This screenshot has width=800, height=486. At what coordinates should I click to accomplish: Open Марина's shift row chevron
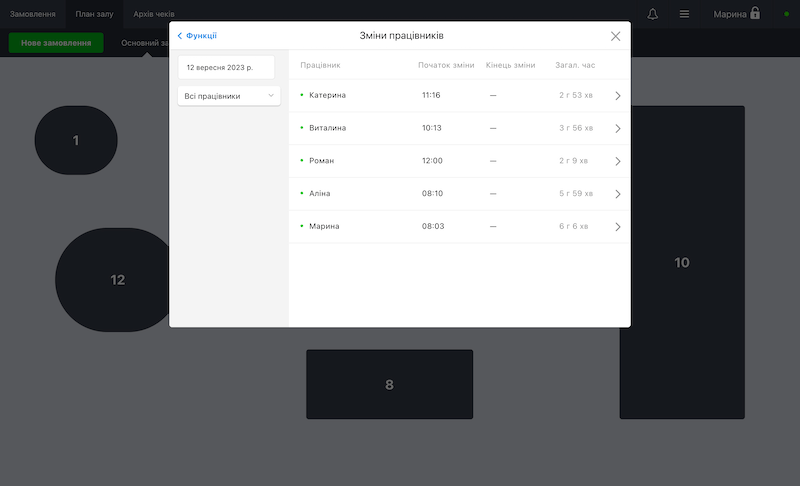click(x=618, y=227)
